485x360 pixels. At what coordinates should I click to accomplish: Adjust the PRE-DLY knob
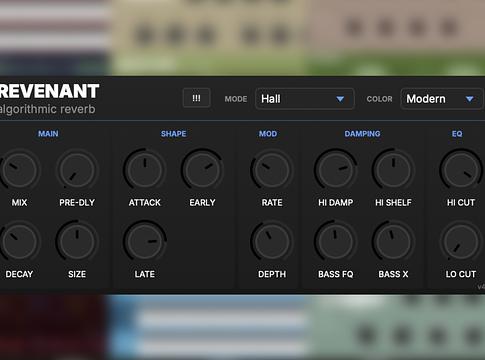click(77, 170)
